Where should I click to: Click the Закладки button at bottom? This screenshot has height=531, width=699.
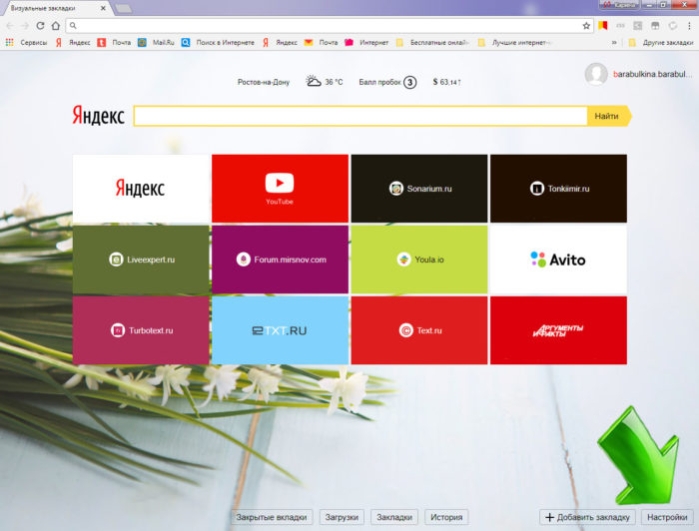(394, 517)
